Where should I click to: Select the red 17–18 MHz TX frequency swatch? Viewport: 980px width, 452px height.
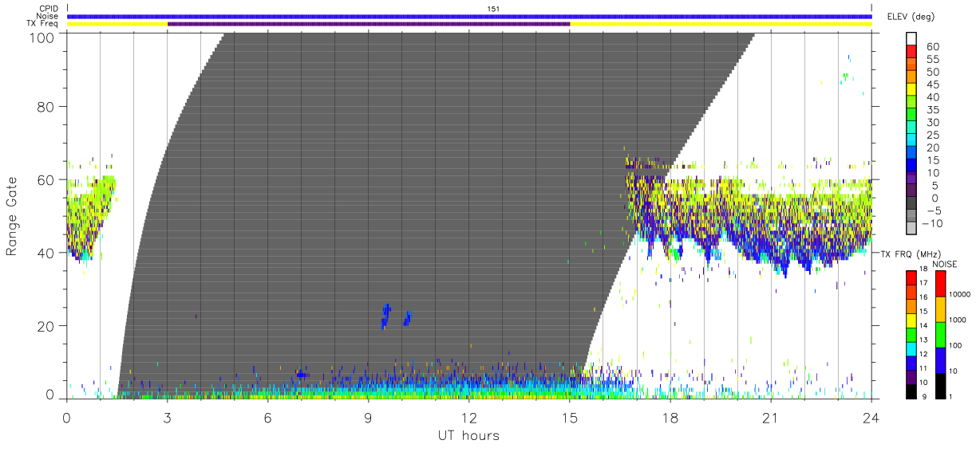click(911, 278)
